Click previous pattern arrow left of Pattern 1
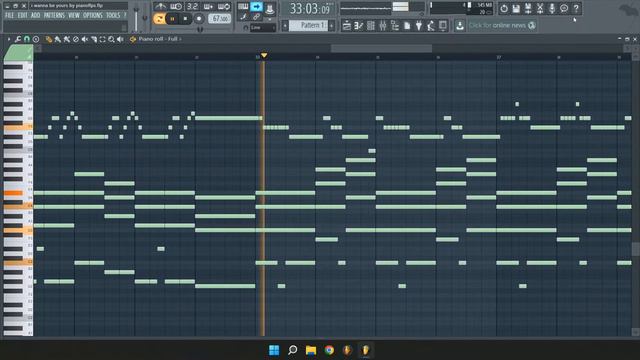640x360 pixels. point(285,26)
